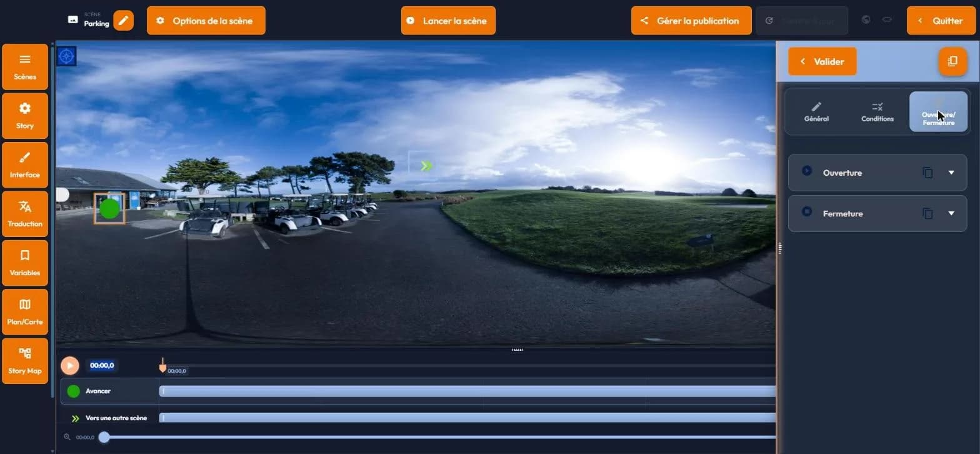
Task: Select the Ouverture/Fermeture tab
Action: 938,112
